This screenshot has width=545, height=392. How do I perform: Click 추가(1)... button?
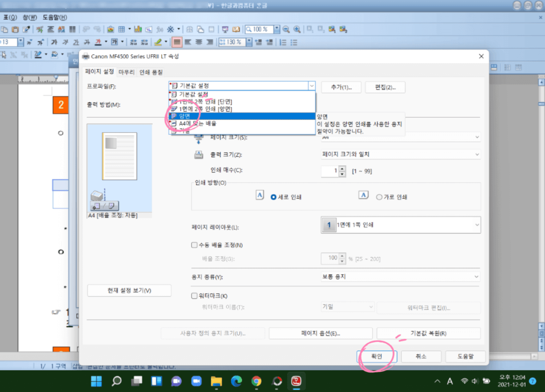pyautogui.click(x=341, y=87)
